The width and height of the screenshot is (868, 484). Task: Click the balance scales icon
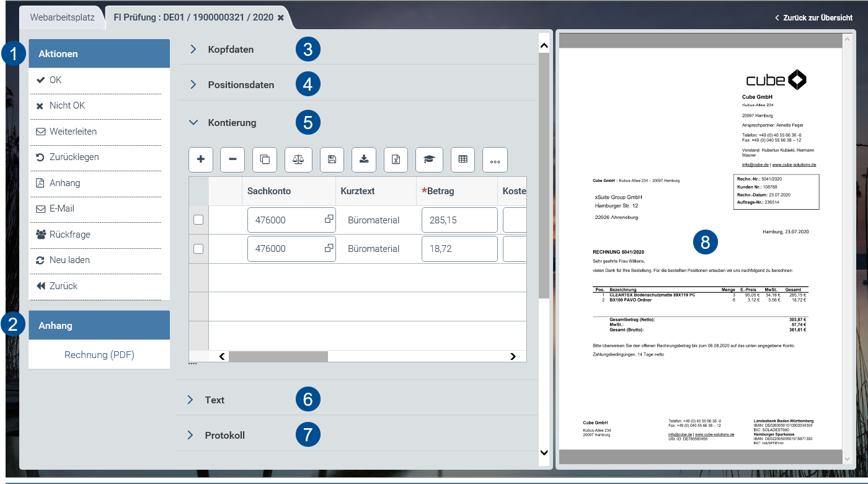(x=298, y=159)
